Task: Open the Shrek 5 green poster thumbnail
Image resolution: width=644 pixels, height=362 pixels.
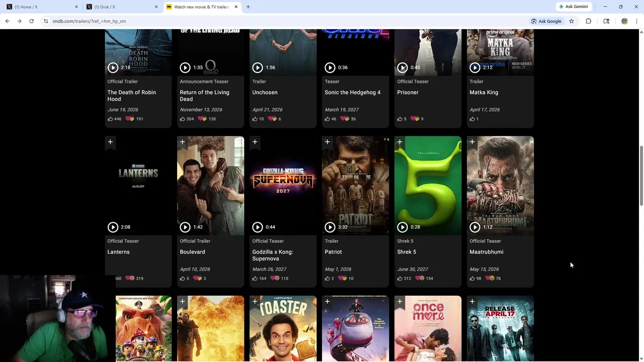Action: (x=428, y=186)
